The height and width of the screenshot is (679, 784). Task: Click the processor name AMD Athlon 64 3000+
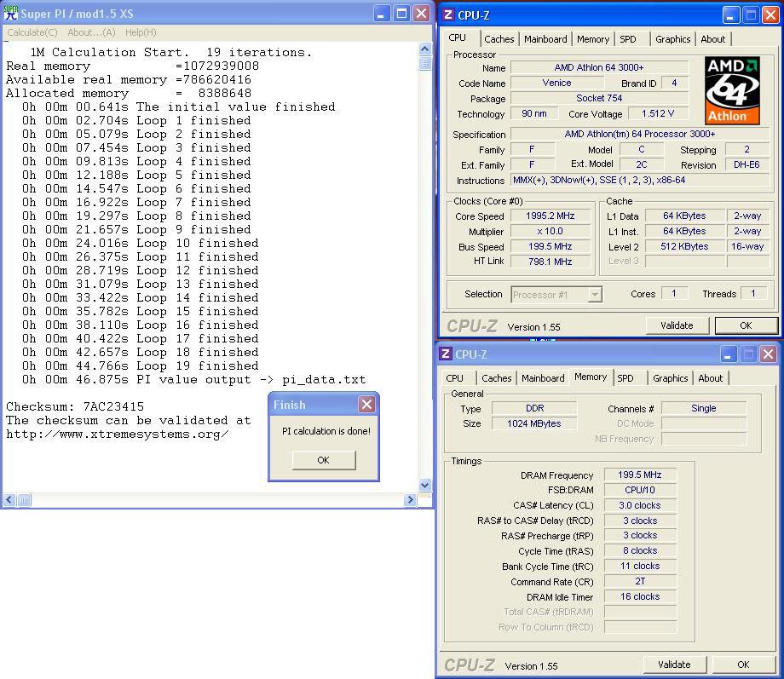click(599, 67)
